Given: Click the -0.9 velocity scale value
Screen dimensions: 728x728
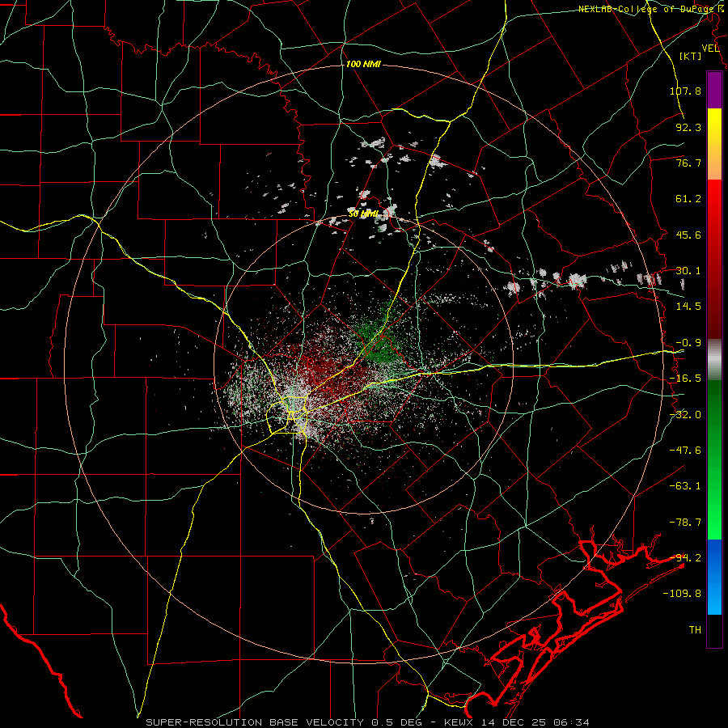Looking at the screenshot, I should 688,343.
